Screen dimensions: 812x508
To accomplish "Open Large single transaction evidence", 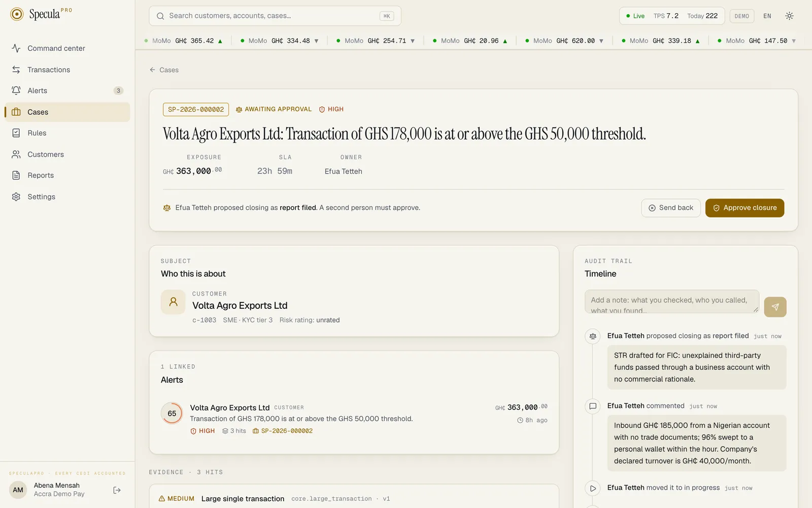I will tap(243, 499).
